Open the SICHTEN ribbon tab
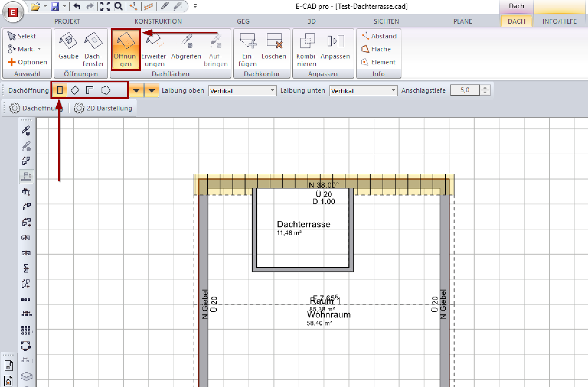This screenshot has height=387, width=588. pos(386,21)
